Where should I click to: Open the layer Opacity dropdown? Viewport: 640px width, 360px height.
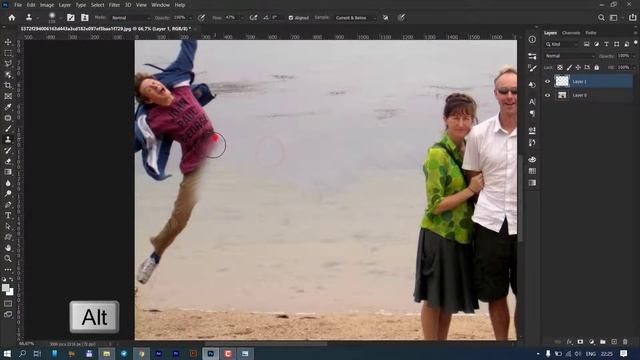pyautogui.click(x=633, y=56)
